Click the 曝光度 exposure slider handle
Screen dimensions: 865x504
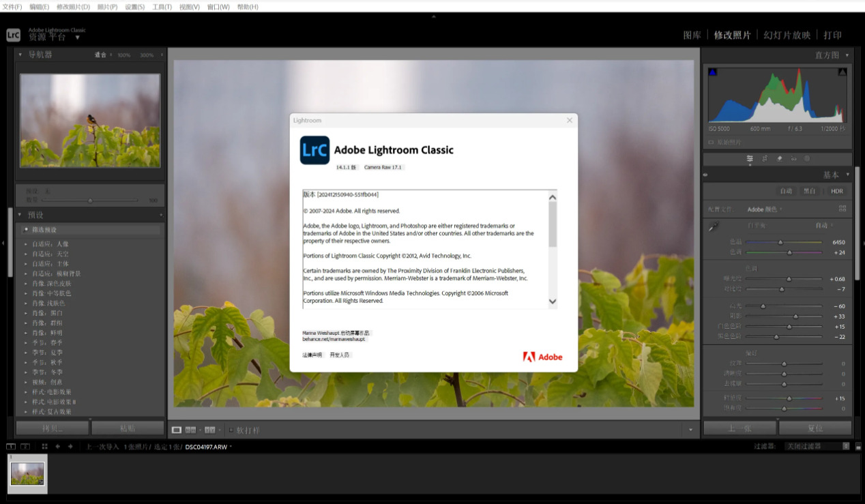[789, 279]
